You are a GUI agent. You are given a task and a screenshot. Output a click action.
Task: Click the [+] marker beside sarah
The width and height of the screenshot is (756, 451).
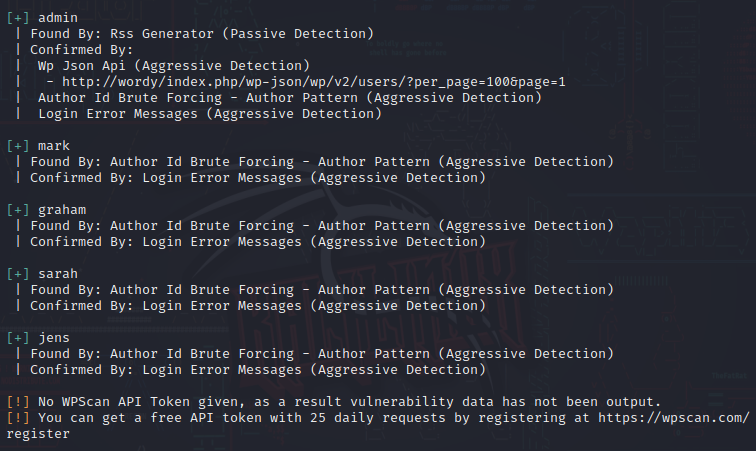click(x=18, y=274)
